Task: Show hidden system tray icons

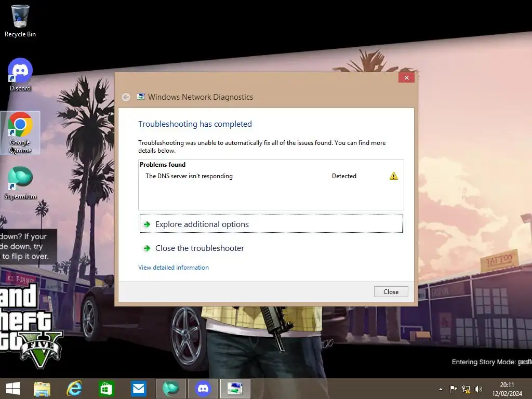Action: (441, 389)
